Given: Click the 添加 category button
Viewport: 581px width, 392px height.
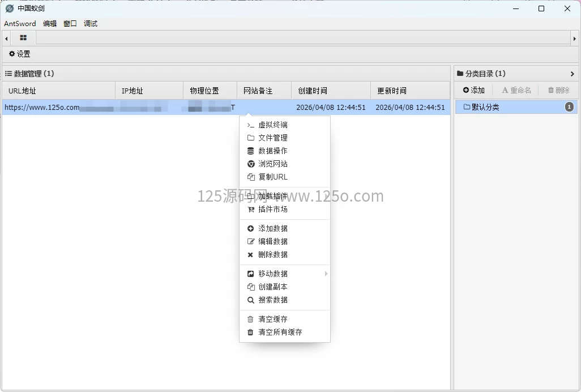Looking at the screenshot, I should (x=474, y=90).
